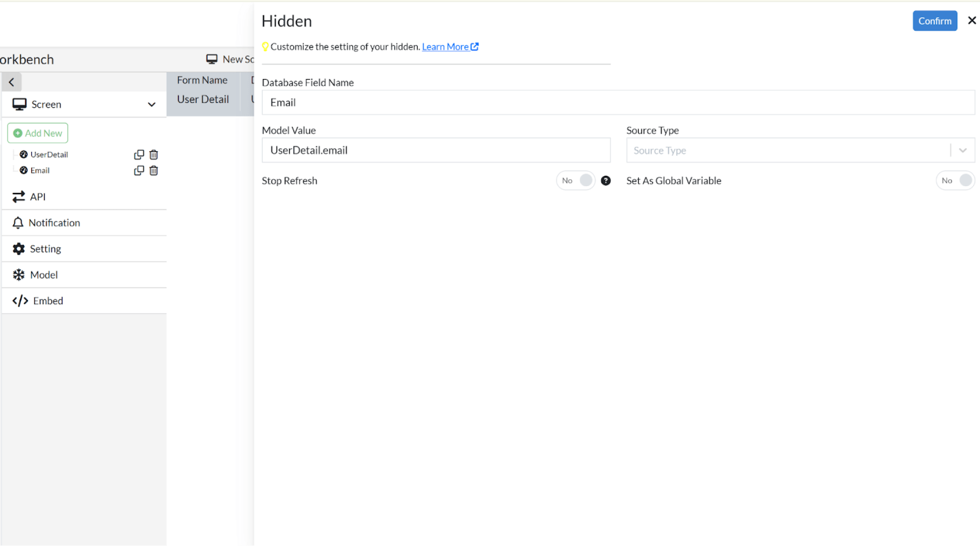Select the User Detail form row
The width and height of the screenshot is (980, 546).
tap(203, 99)
